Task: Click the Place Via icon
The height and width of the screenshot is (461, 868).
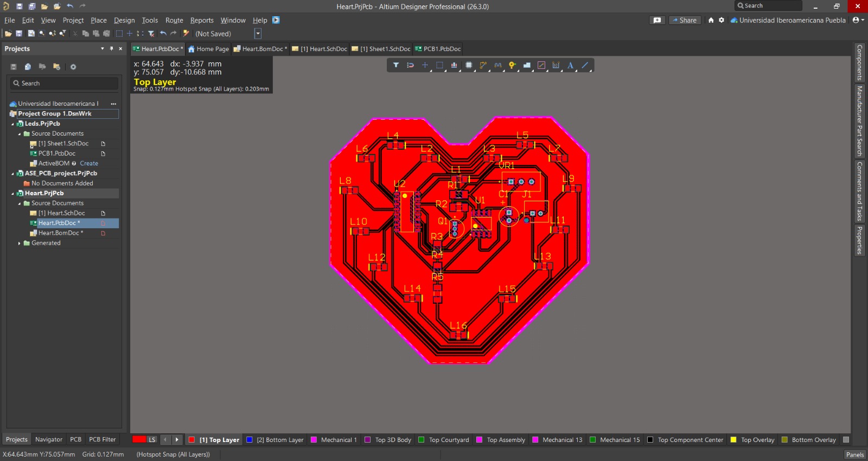Action: coord(512,65)
